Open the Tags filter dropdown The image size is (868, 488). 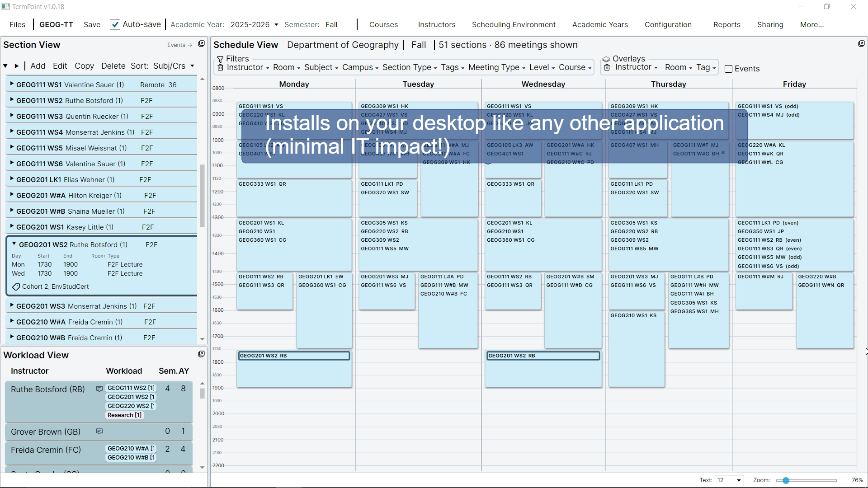[x=452, y=68]
